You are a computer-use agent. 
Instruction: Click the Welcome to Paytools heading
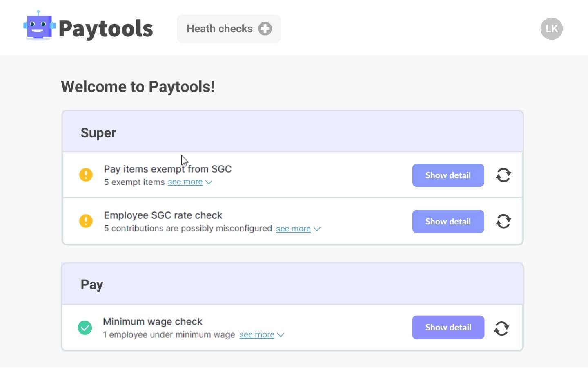[138, 86]
